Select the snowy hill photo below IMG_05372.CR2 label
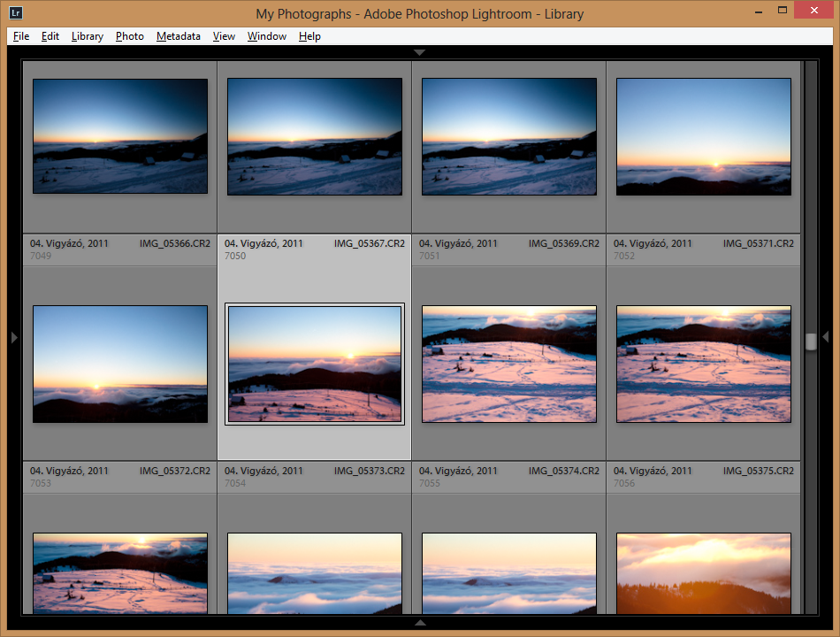The height and width of the screenshot is (637, 840). coord(120,573)
